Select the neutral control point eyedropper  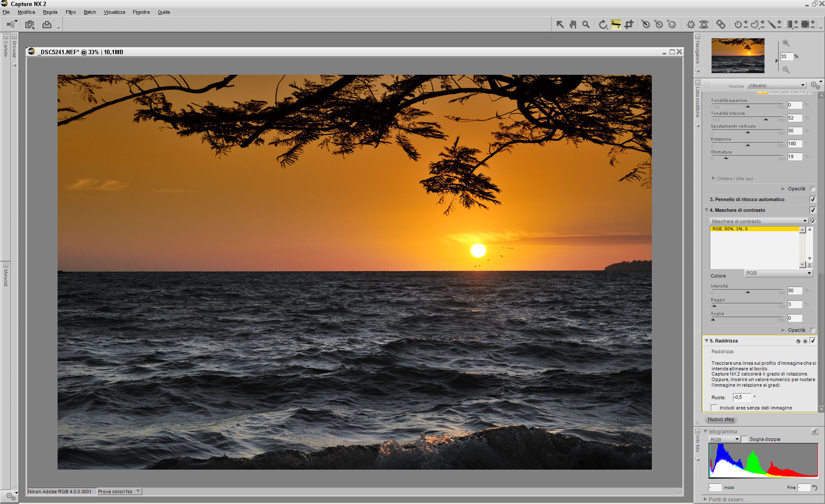point(659,24)
